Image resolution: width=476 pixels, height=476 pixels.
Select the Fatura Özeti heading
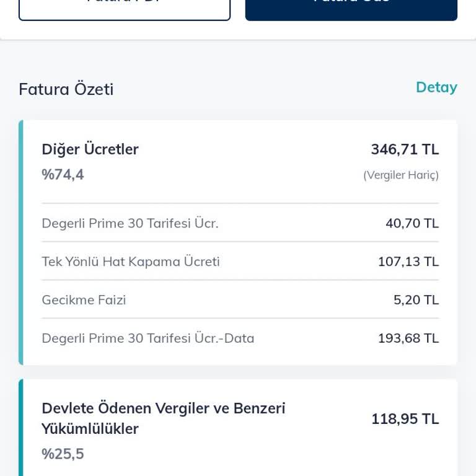click(x=66, y=89)
